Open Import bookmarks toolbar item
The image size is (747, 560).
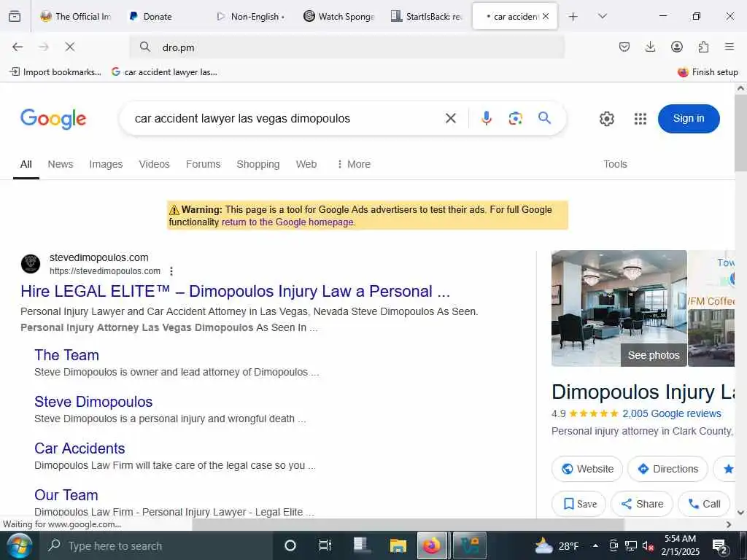(x=55, y=72)
